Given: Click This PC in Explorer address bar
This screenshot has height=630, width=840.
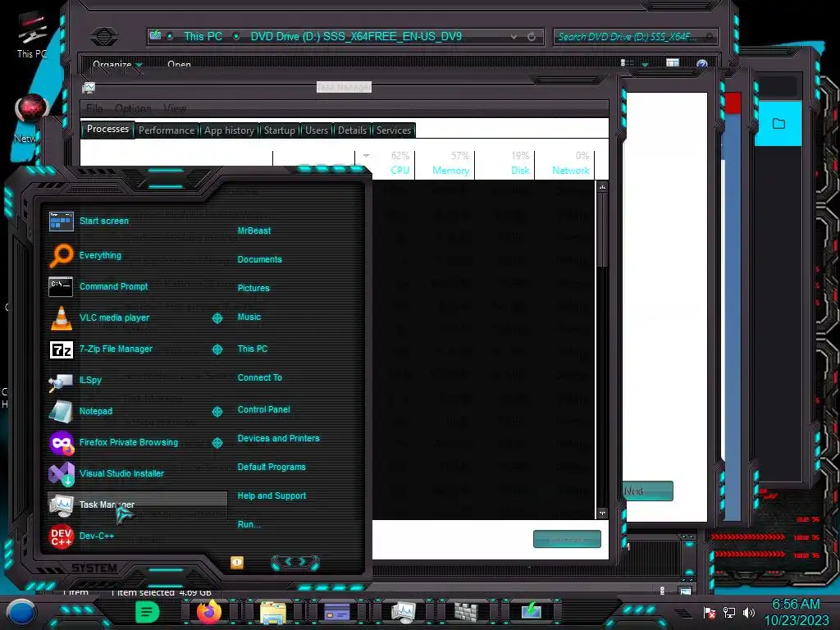Looking at the screenshot, I should [203, 36].
